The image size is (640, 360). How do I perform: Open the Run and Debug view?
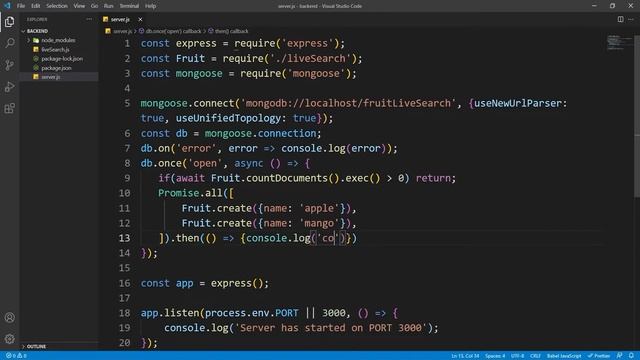(x=9, y=87)
